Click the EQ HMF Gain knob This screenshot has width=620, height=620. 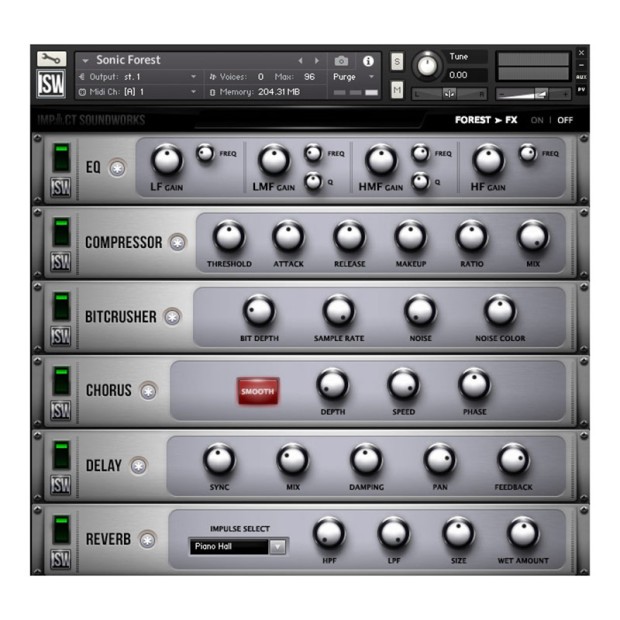tap(381, 160)
